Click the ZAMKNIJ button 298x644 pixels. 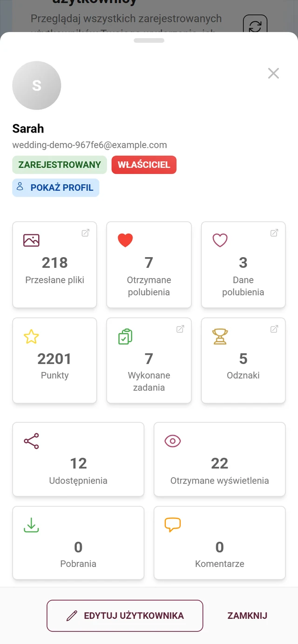coord(247,616)
